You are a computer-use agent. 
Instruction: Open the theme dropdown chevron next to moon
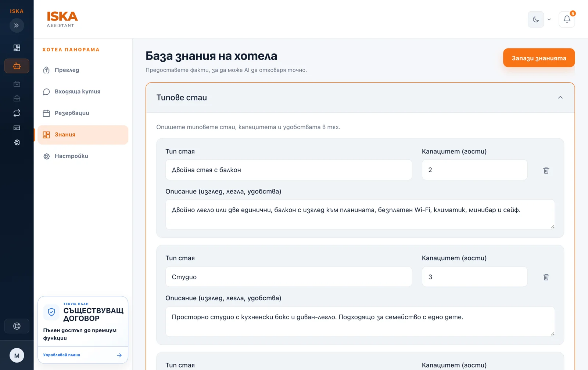pyautogui.click(x=549, y=19)
